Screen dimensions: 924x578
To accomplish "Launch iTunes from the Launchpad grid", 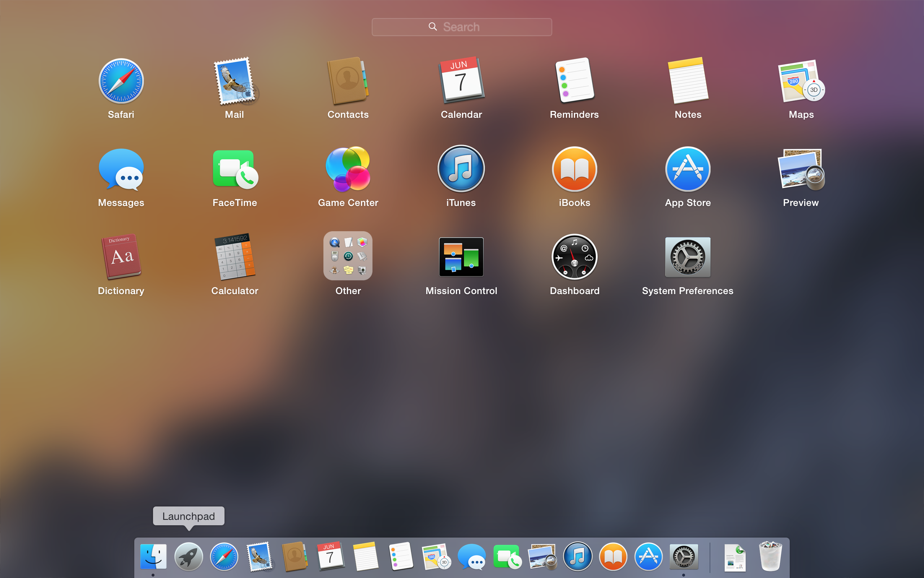I will (x=461, y=169).
